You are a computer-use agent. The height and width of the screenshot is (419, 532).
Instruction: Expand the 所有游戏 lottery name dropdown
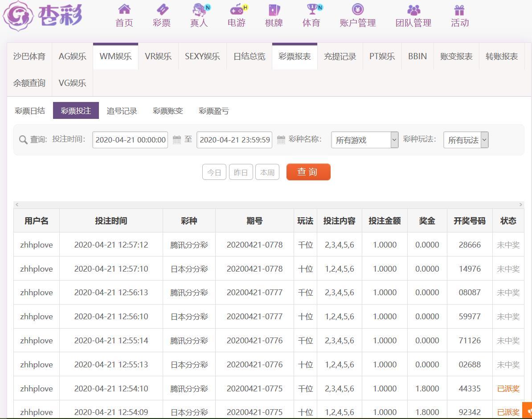(x=364, y=140)
